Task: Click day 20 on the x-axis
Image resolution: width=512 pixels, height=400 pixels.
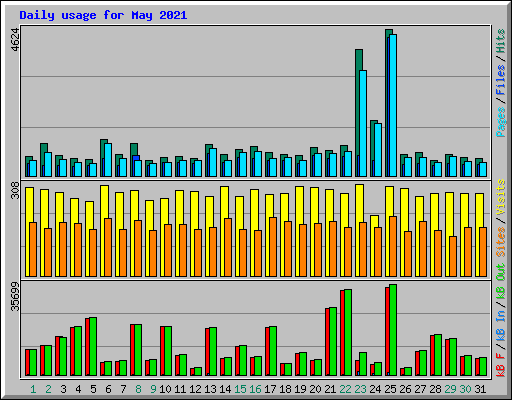Action: [315, 389]
